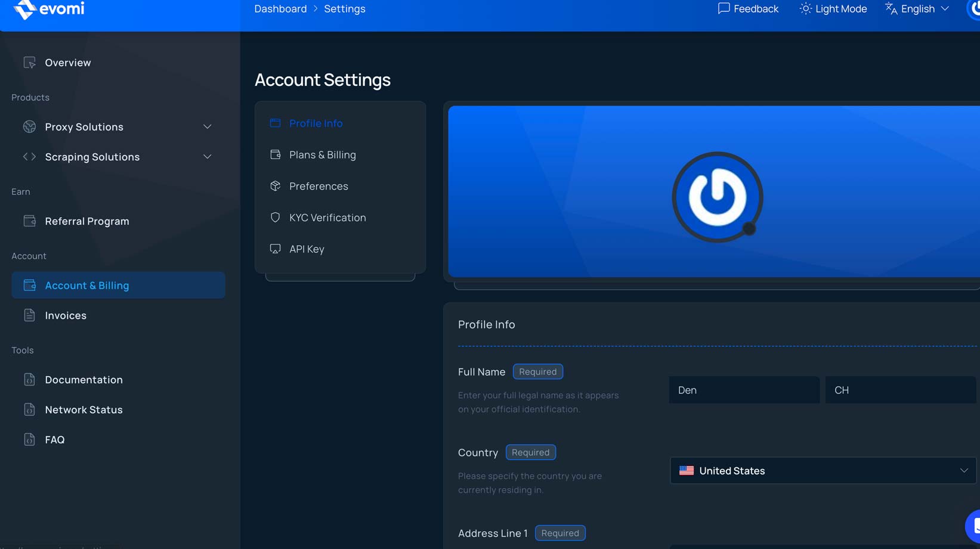Click the Invoices document icon
Viewport: 980px width, 549px height.
click(29, 315)
